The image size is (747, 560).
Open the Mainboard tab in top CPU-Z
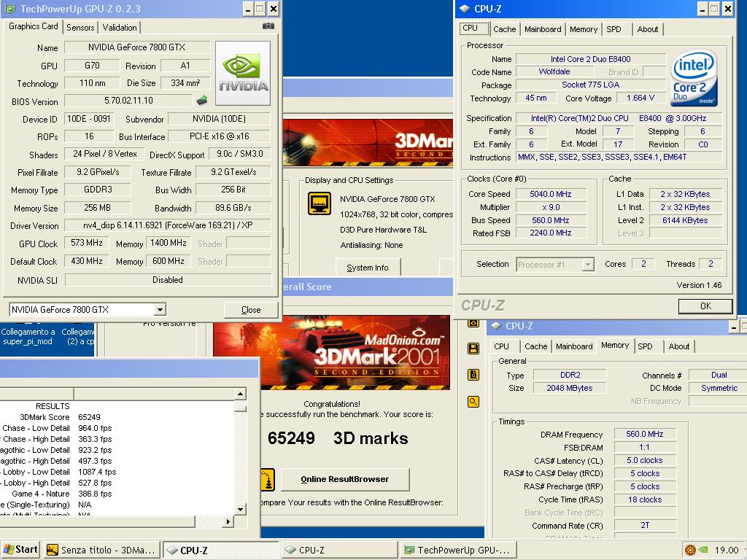(x=543, y=29)
